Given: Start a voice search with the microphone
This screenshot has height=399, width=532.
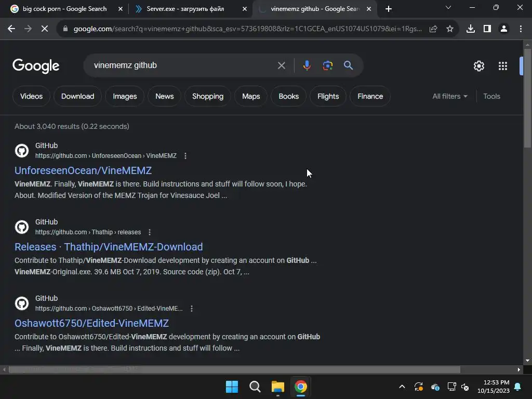Looking at the screenshot, I should pyautogui.click(x=307, y=65).
